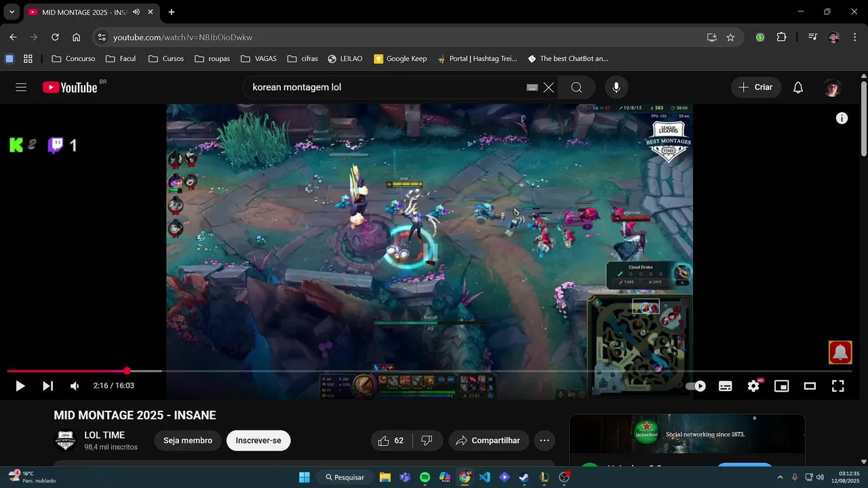
Task: Open the LOL TIME channel avatar
Action: [65, 441]
